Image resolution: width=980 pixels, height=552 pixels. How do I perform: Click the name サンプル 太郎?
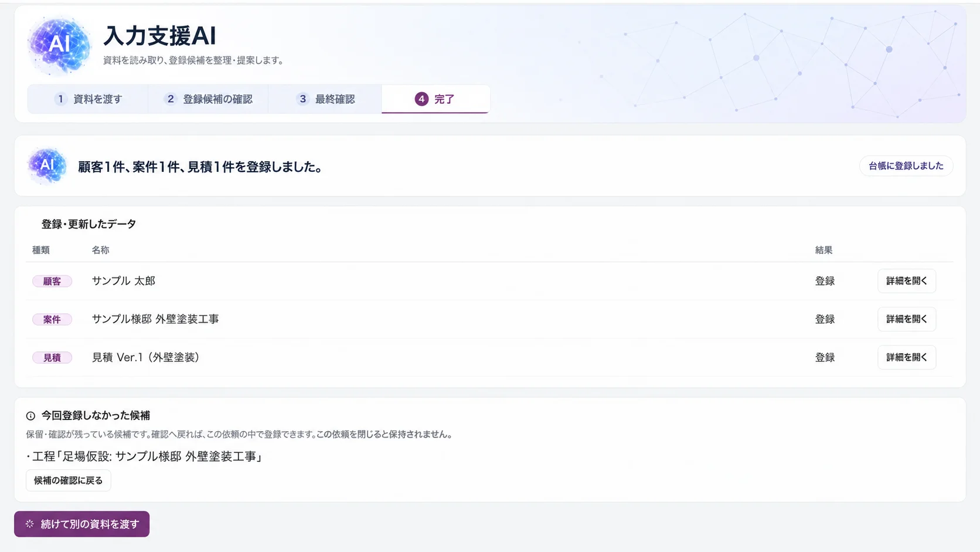point(124,281)
